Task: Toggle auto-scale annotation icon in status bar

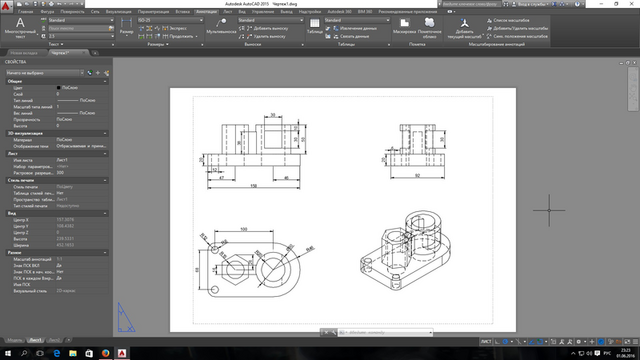Action: click(x=569, y=342)
